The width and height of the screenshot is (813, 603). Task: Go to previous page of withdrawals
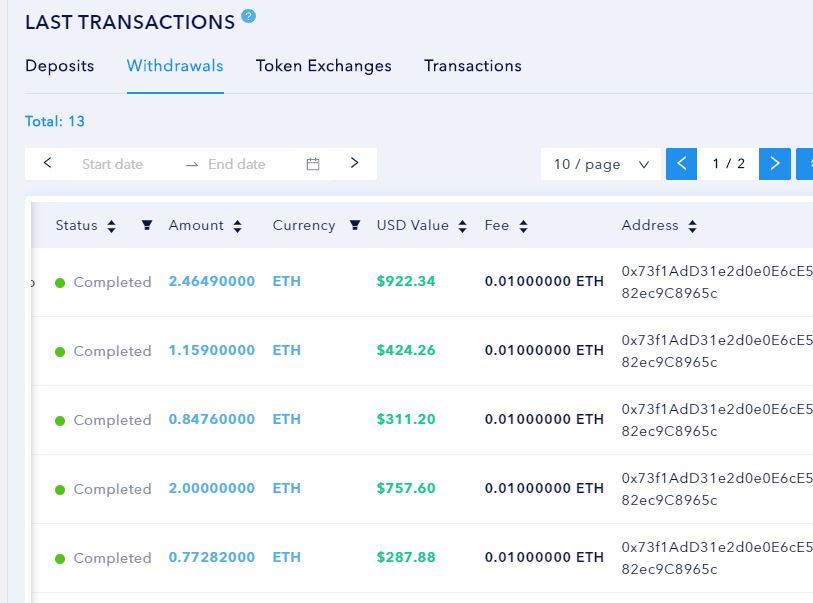(681, 163)
